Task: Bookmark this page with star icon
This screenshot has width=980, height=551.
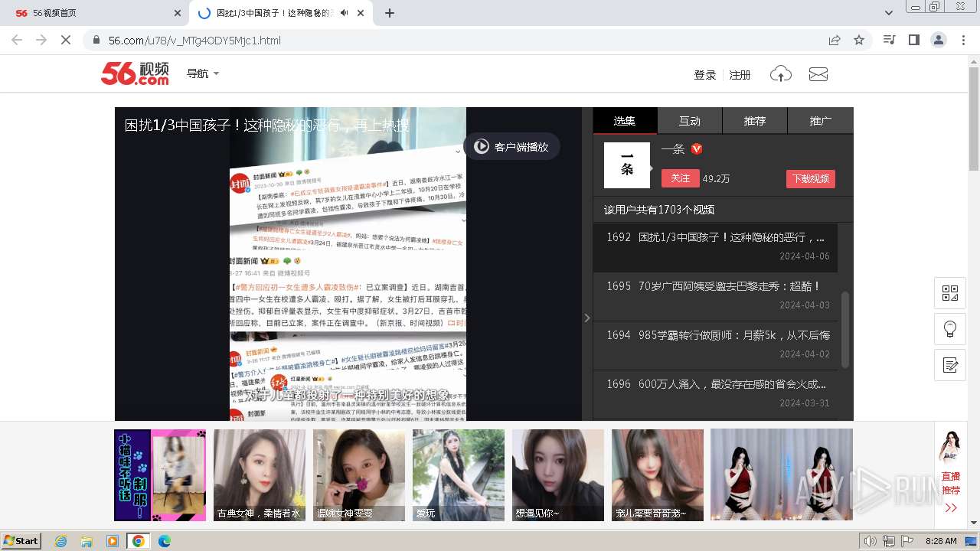Action: [x=859, y=40]
